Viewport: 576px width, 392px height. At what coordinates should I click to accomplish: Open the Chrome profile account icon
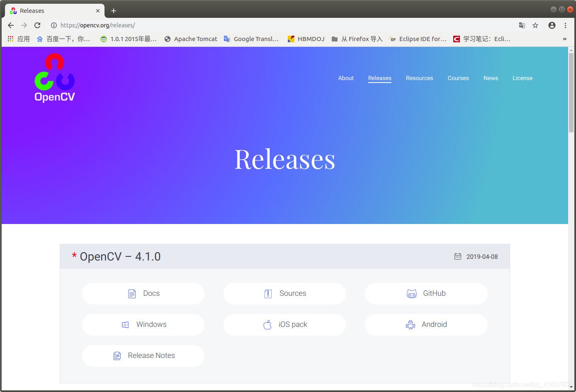pos(552,25)
